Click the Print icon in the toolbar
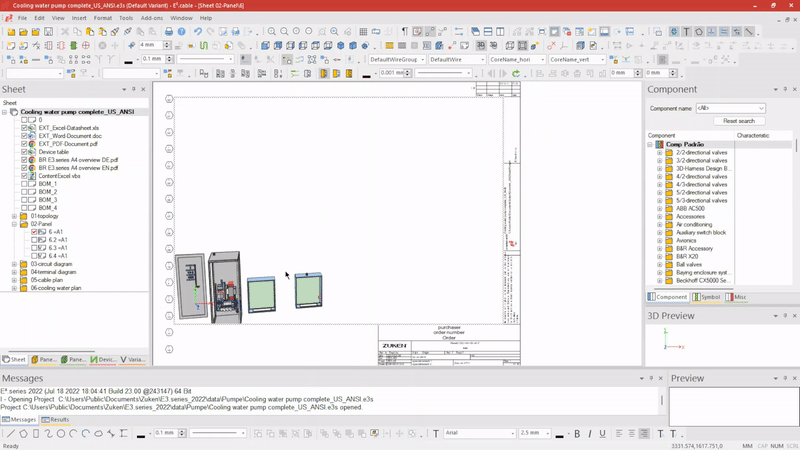800x450 pixels. 168,32
